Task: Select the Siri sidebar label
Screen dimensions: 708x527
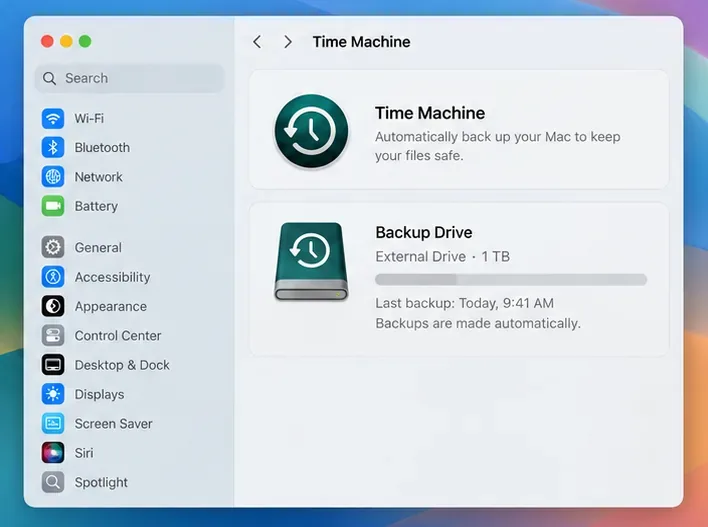Action: click(x=84, y=453)
